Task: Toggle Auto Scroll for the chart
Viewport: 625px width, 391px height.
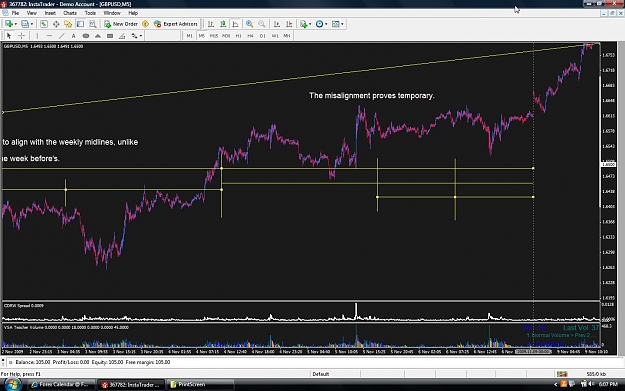Action: (x=277, y=24)
